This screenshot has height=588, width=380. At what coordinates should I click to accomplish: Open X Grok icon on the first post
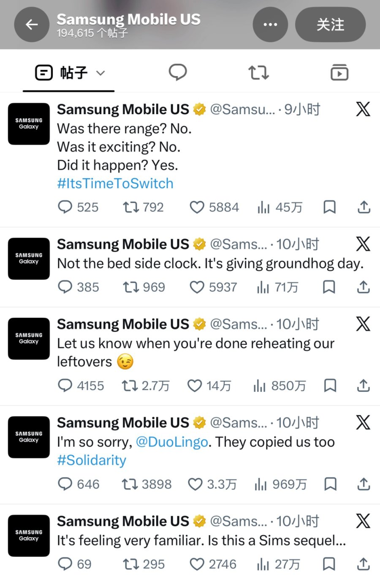363,109
